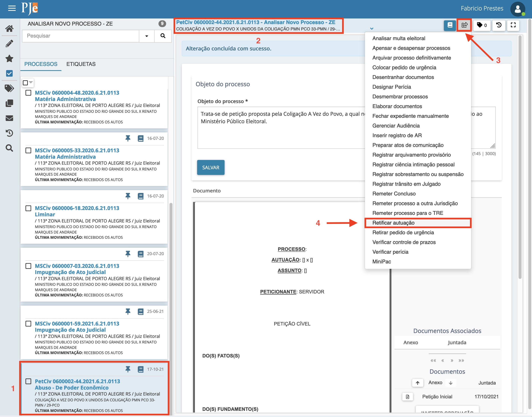Viewport: 532px width, 417px height.
Task: Open the tags sidebar icon
Action: coord(9,88)
